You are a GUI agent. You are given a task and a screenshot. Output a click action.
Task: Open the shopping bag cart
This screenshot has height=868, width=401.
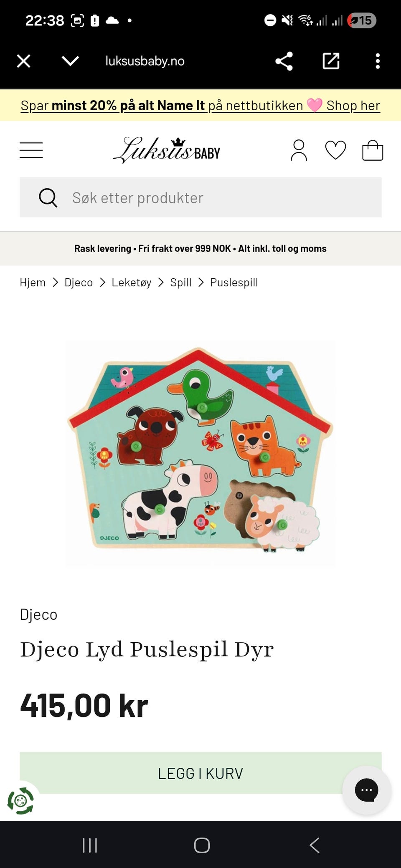pyautogui.click(x=373, y=150)
